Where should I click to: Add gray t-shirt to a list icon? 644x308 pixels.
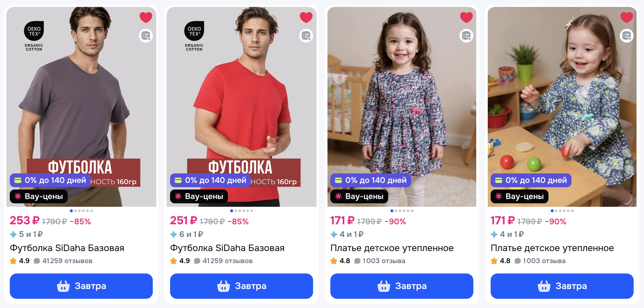pos(146,36)
